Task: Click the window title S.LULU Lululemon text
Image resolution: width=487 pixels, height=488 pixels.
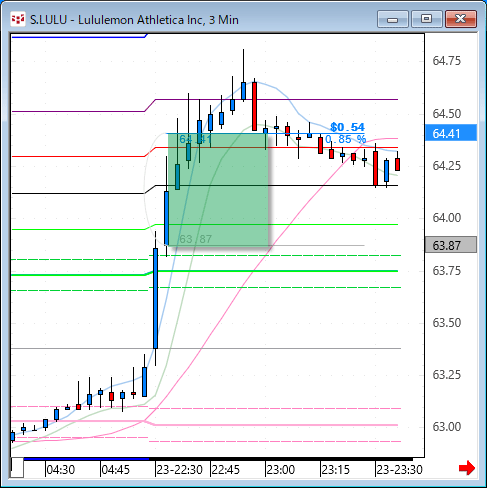Action: pyautogui.click(x=134, y=20)
